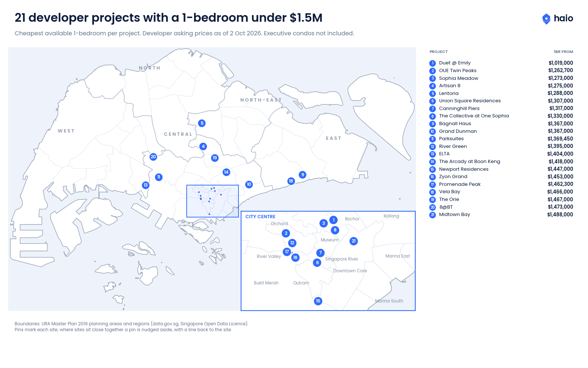
Task: Select pin 17 near River Valley
Action: [x=287, y=252]
